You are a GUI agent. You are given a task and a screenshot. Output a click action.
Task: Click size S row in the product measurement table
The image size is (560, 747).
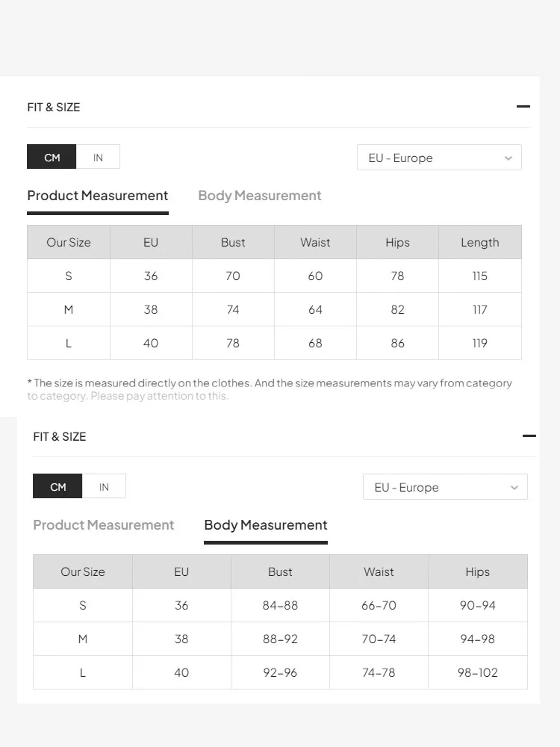click(274, 276)
